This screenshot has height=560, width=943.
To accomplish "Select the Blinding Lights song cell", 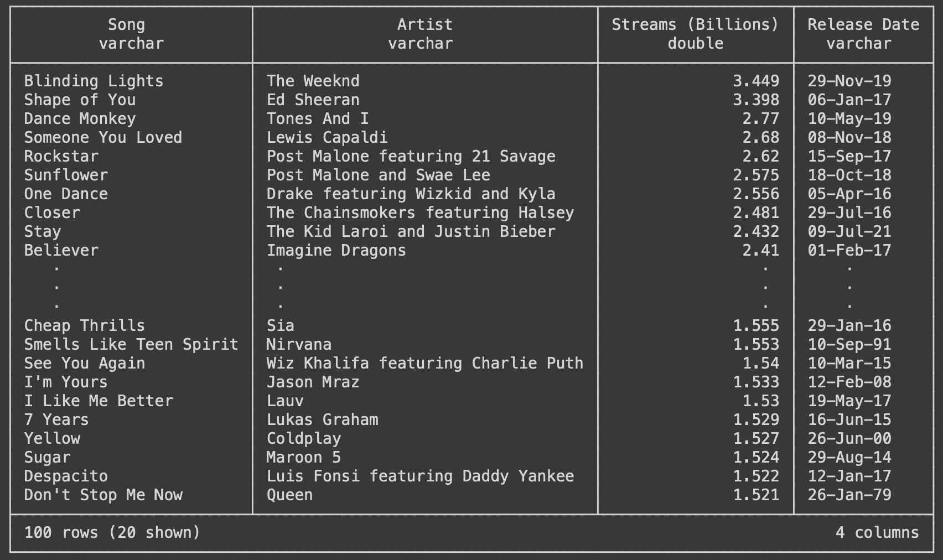I will coord(94,81).
